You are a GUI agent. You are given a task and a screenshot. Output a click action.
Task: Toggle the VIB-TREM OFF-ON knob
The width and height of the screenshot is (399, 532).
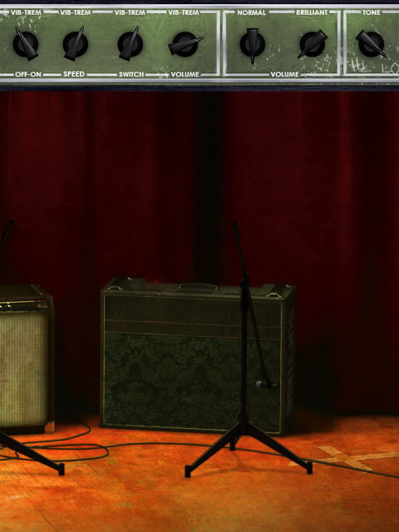pyautogui.click(x=26, y=44)
